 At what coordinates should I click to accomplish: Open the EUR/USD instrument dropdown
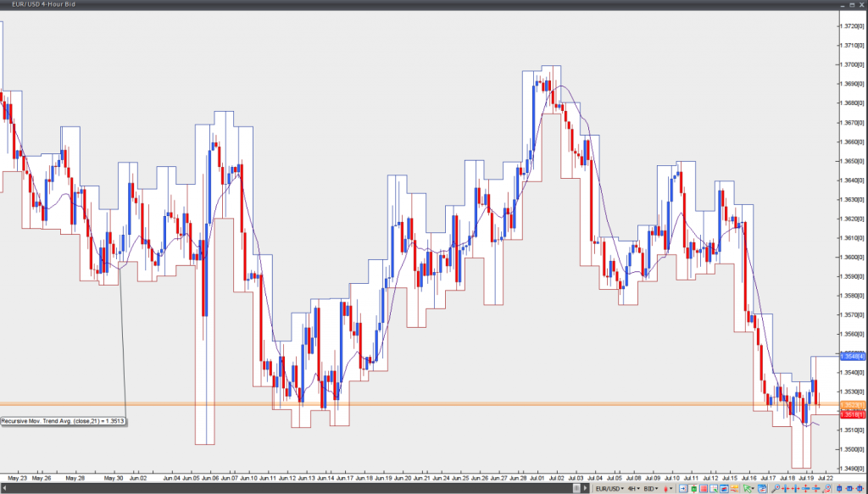coord(609,488)
